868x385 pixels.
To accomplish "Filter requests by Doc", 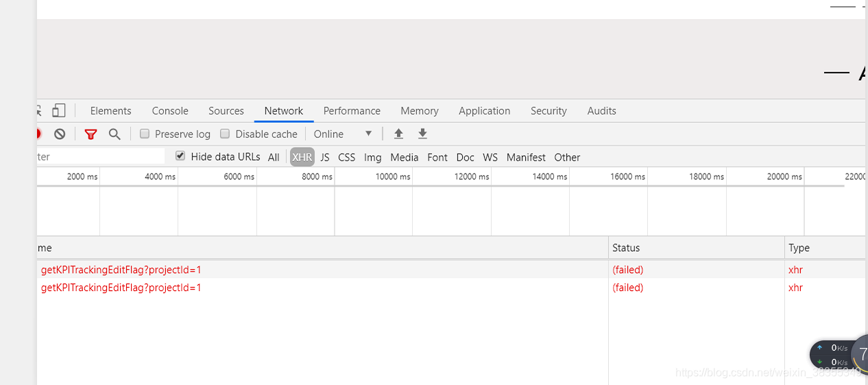I will tap(466, 157).
